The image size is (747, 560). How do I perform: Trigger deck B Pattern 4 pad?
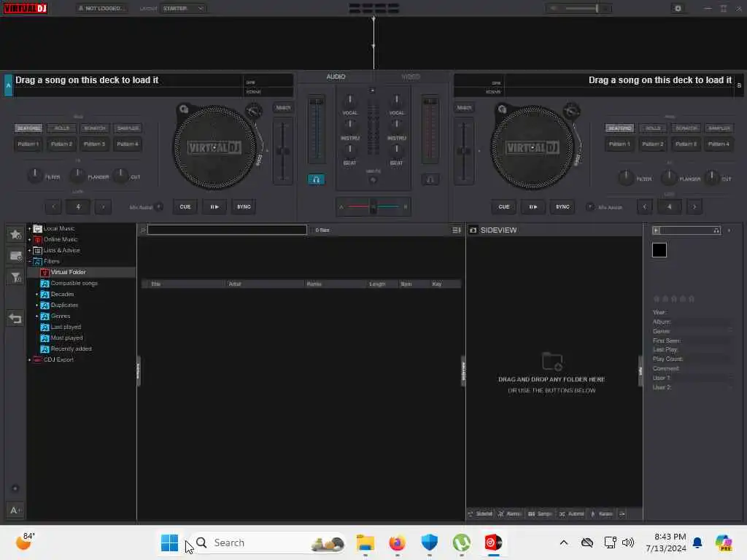tap(719, 144)
